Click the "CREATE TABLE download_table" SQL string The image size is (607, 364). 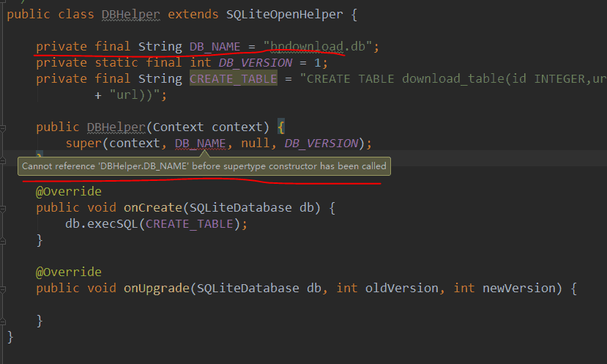[453, 78]
